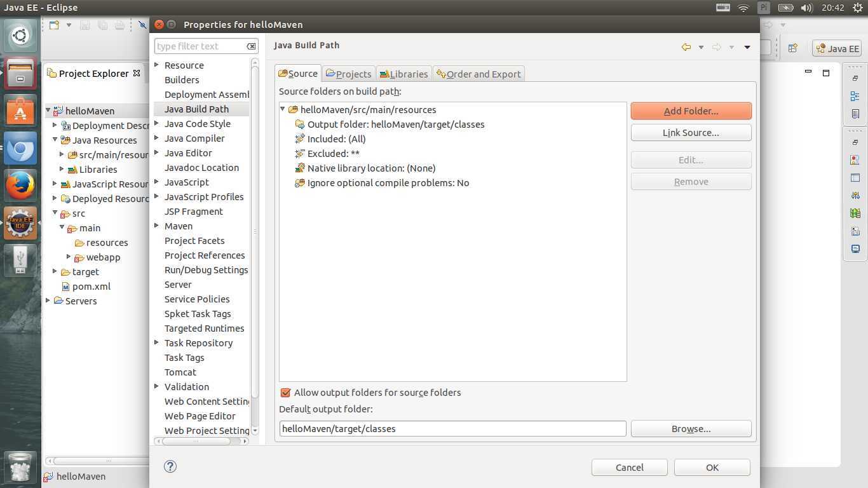
Task: Open the Targeted Runtimes page
Action: coord(204,329)
